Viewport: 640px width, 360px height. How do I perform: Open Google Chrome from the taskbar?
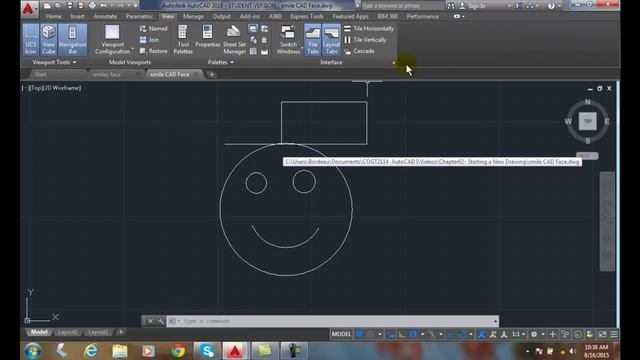[178, 351]
